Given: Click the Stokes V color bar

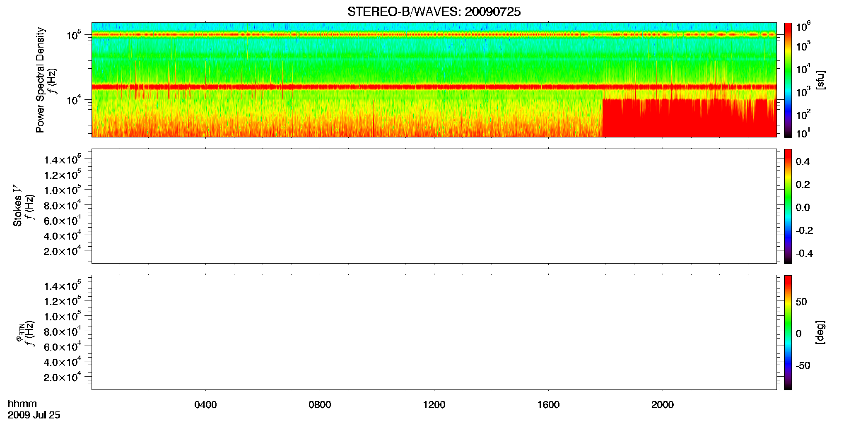Looking at the screenshot, I should click(x=788, y=206).
